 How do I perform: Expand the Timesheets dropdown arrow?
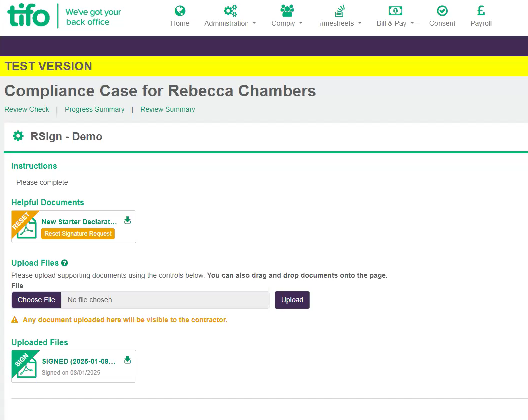[360, 23]
